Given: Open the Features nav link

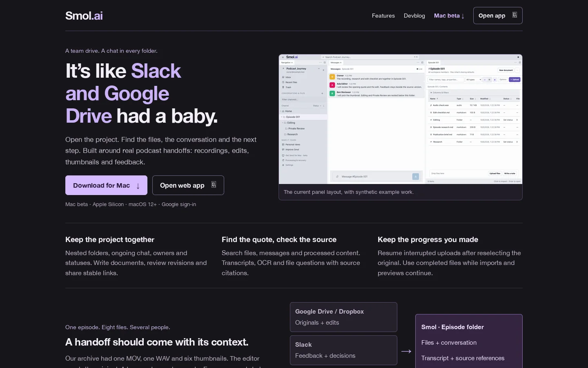Looking at the screenshot, I should 383,16.
